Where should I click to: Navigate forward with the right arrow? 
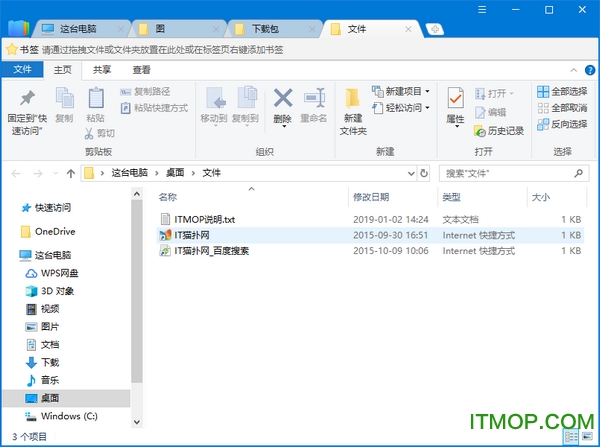[38, 174]
